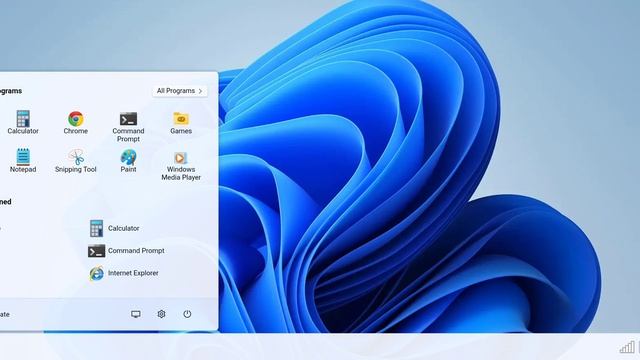Image resolution: width=640 pixels, height=360 pixels.
Task: Expand the All Programs list
Action: (x=180, y=91)
